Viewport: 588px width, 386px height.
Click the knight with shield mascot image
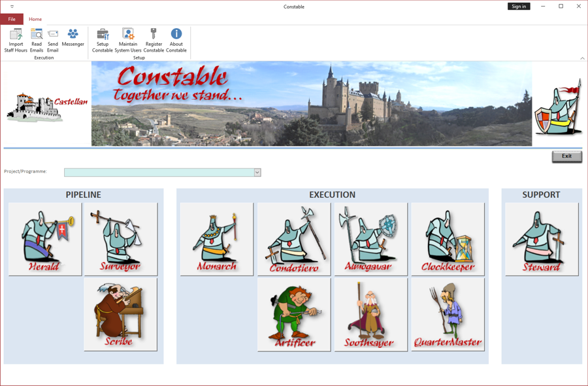(x=558, y=106)
